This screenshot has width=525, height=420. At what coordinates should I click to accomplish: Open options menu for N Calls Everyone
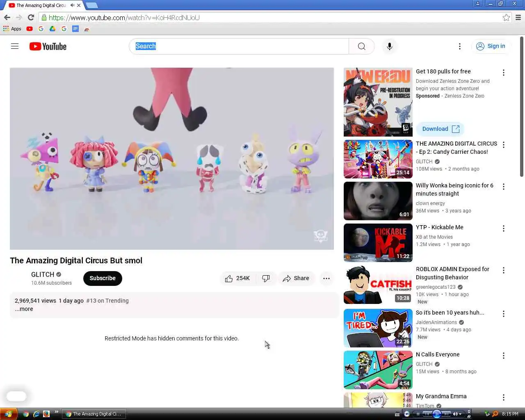(x=504, y=356)
